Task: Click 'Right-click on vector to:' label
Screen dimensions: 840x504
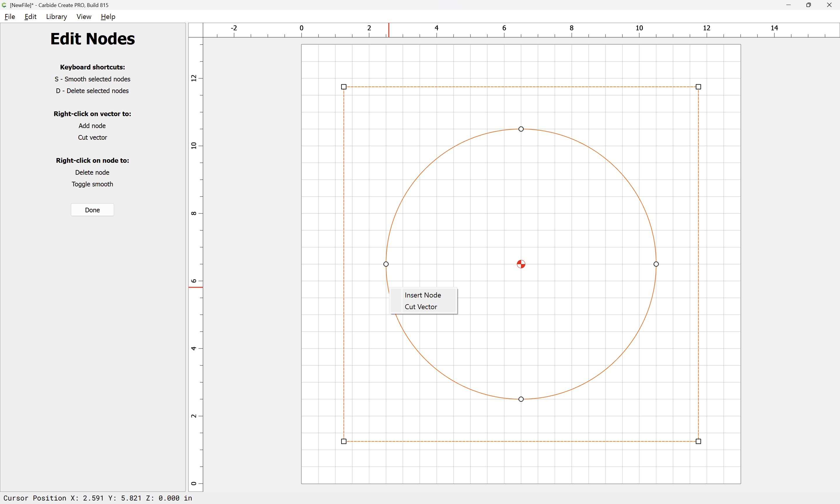Action: tap(92, 114)
